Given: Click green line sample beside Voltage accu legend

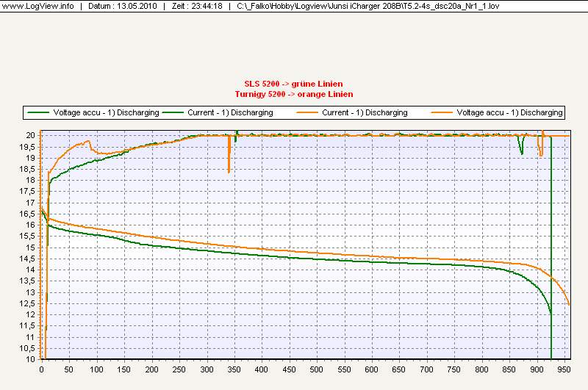Looking at the screenshot, I should [38, 112].
